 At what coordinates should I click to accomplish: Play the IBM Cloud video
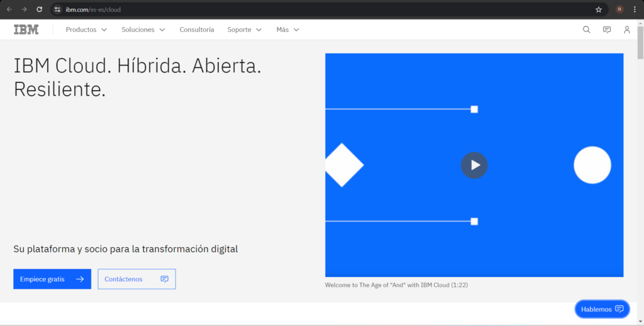(474, 166)
